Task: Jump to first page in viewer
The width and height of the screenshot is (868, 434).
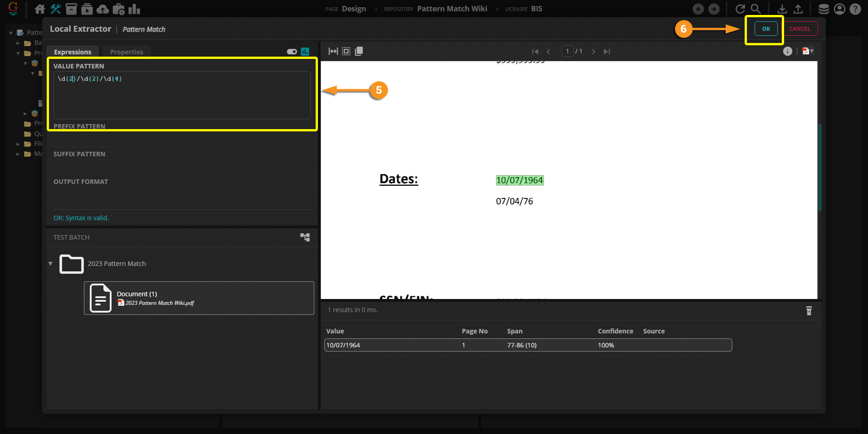Action: coord(535,52)
